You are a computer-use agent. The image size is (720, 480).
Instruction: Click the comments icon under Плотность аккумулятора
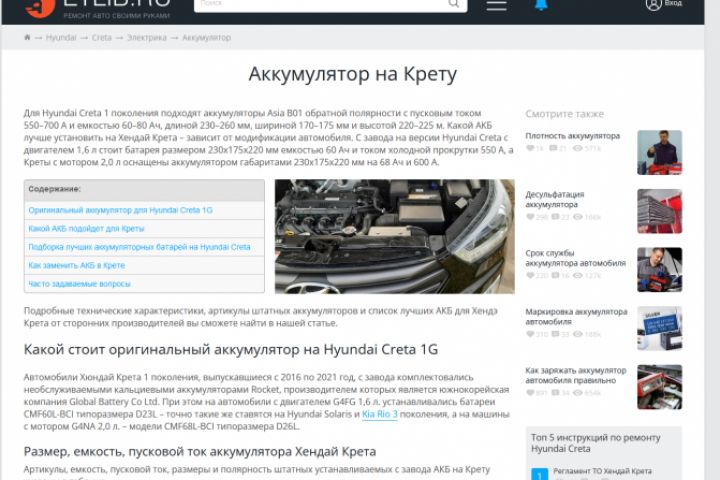(553, 148)
